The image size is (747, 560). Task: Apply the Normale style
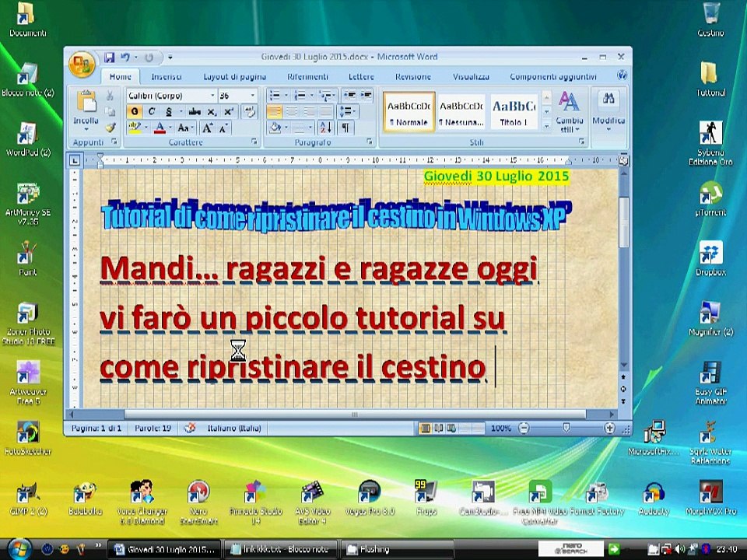pyautogui.click(x=409, y=112)
